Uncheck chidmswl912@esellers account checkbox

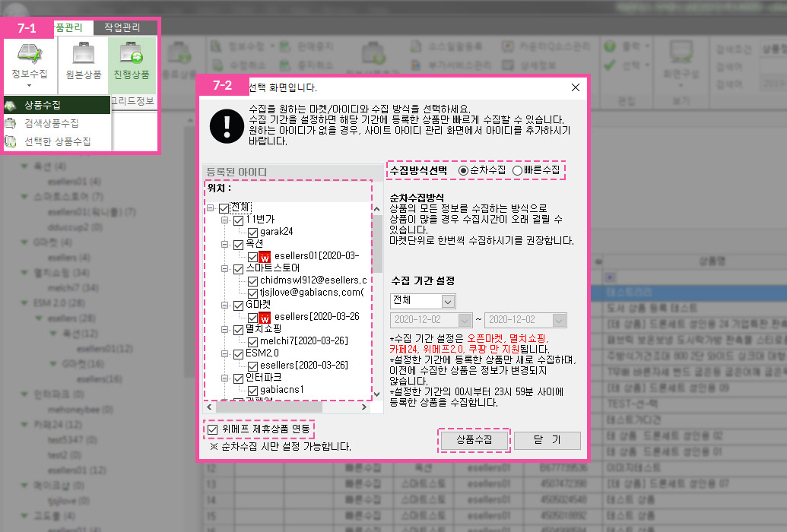252,281
